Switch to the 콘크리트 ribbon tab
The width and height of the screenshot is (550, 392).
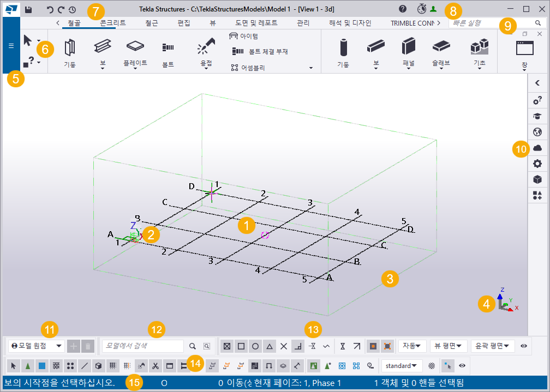coord(113,23)
